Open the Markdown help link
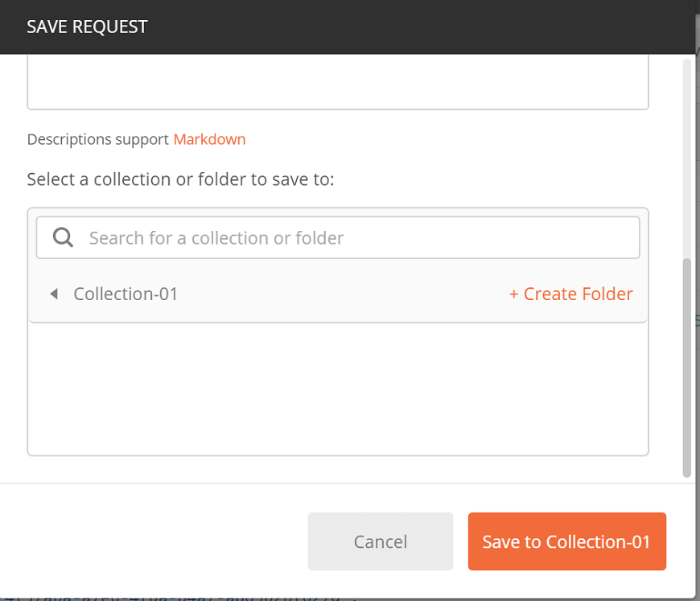This screenshot has height=601, width=700. coord(209,139)
